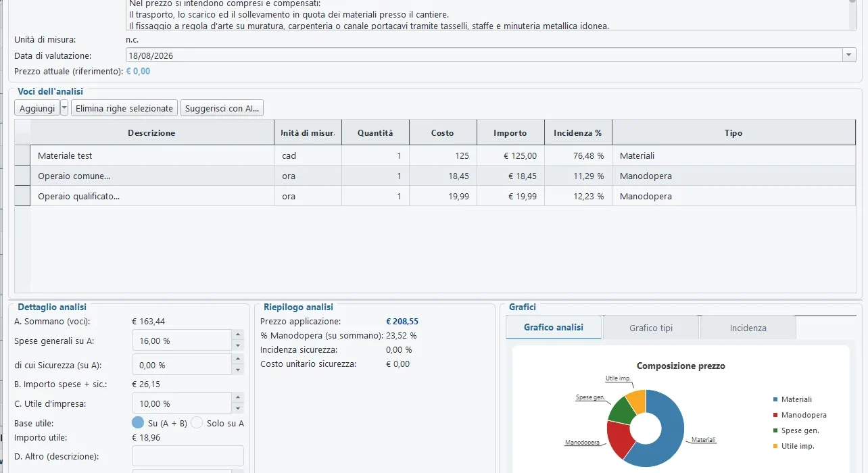Select the Solo su A radio button
The height and width of the screenshot is (473, 868).
(x=197, y=423)
